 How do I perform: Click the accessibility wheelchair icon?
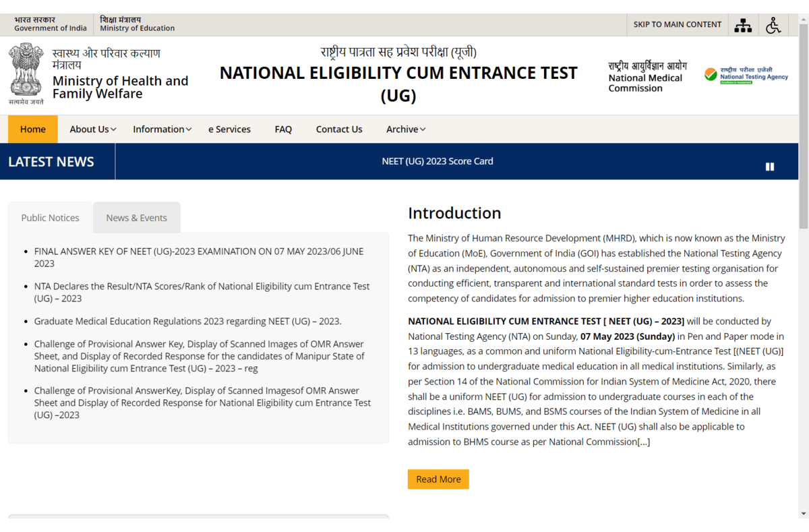pos(773,25)
